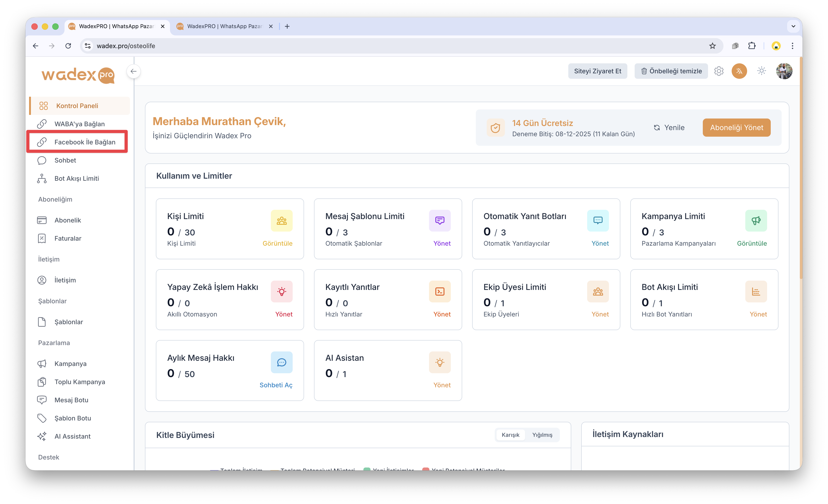Open Facebook İle Bağlan menu item
The width and height of the screenshot is (828, 504).
(x=85, y=142)
